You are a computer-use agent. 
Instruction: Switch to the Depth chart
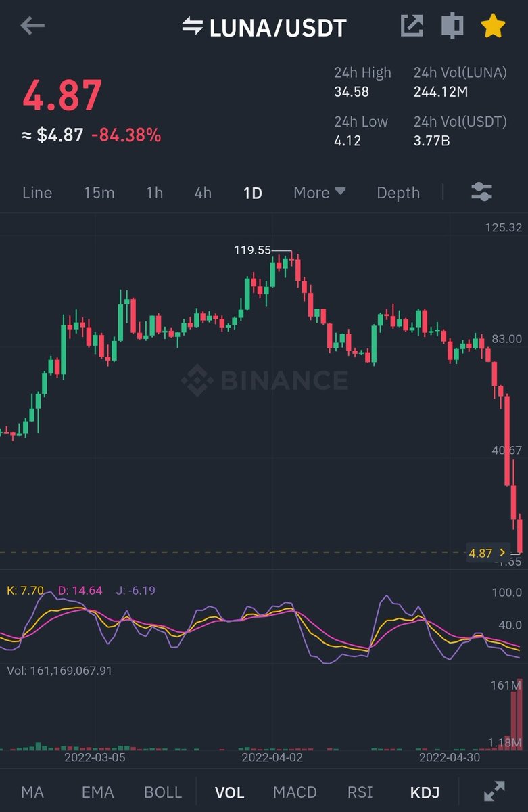(398, 193)
